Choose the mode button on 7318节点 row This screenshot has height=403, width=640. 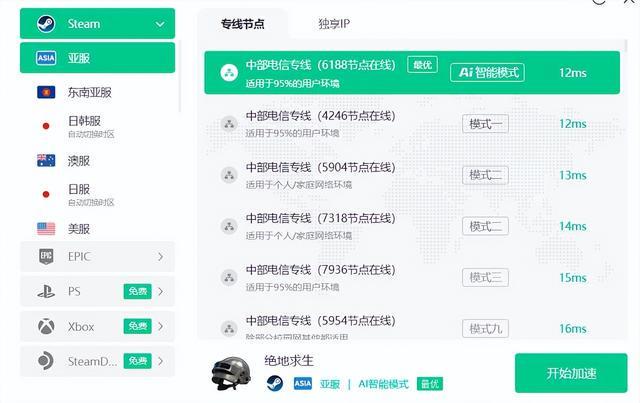pyautogui.click(x=485, y=226)
